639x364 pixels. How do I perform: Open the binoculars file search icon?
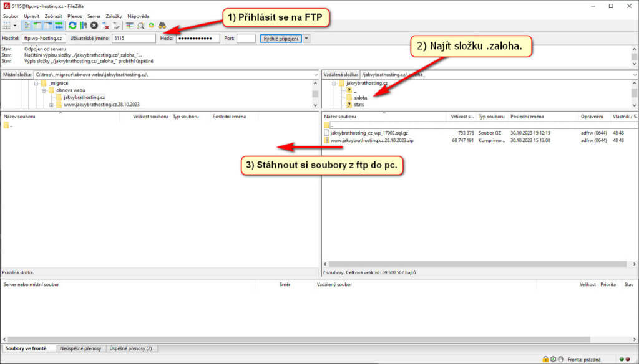pyautogui.click(x=162, y=26)
